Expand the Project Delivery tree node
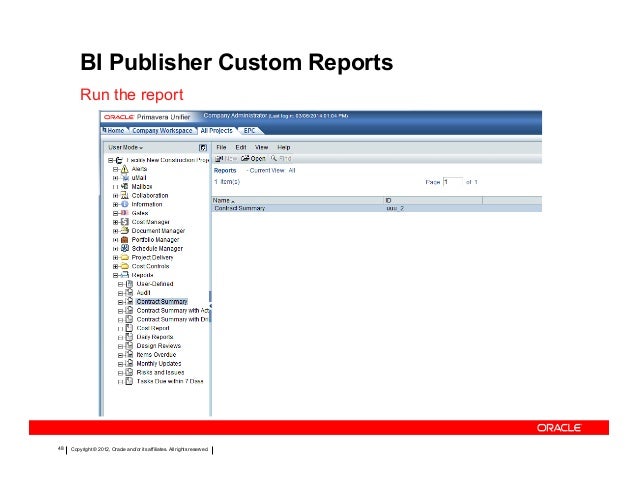This screenshot has height=493, width=638. tap(116, 257)
